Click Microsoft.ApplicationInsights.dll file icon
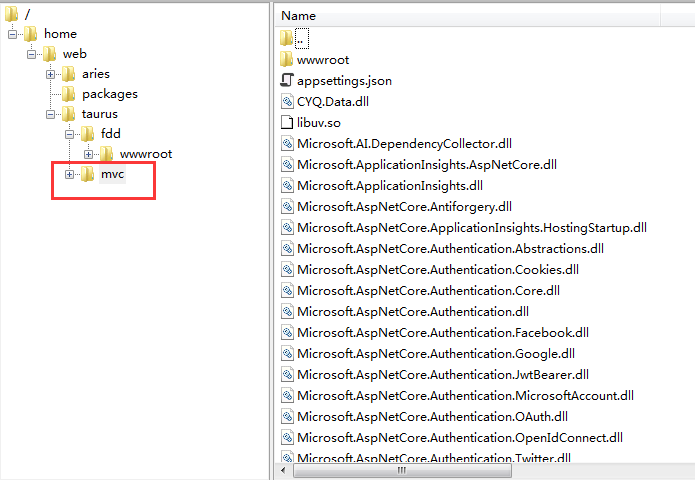The height and width of the screenshot is (480, 695). (287, 185)
